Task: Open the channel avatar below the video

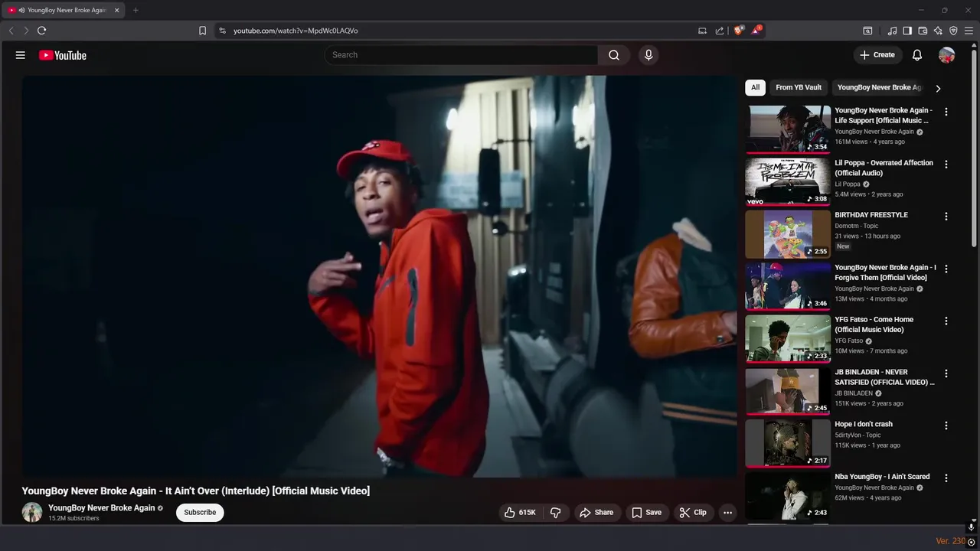Action: (x=32, y=513)
